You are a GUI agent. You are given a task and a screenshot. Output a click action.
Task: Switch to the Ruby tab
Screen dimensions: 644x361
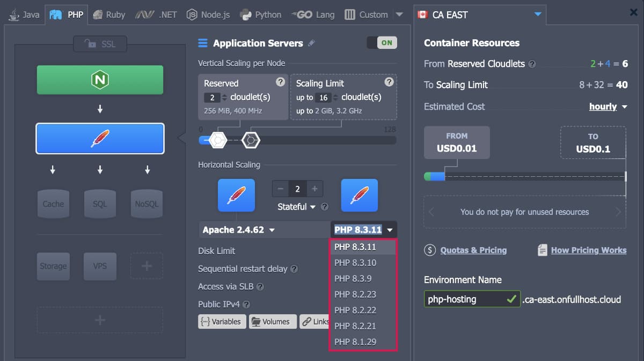(109, 15)
